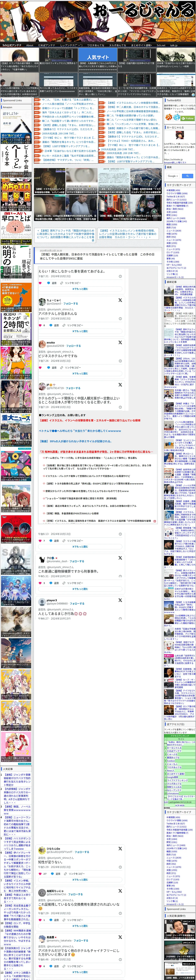Screen dimensions: 196x980
Task: Like 髙島團's tweet with heart icon
Action: [x=40, y=966]
